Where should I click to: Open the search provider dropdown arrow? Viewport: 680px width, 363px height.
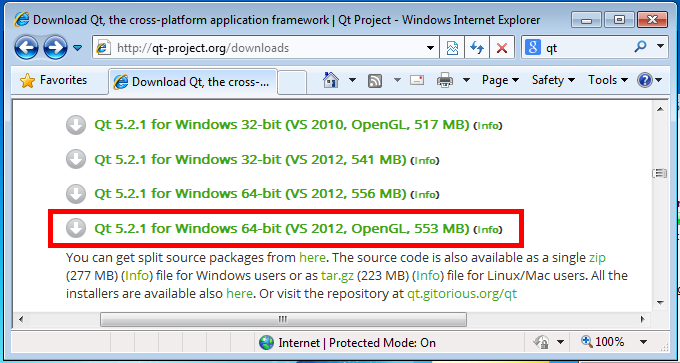tap(660, 47)
